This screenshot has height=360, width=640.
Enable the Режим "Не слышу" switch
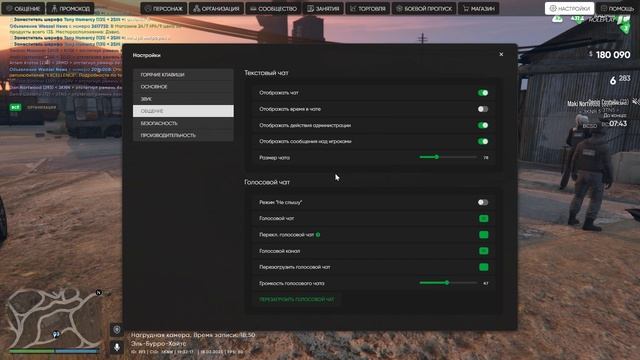click(x=483, y=202)
